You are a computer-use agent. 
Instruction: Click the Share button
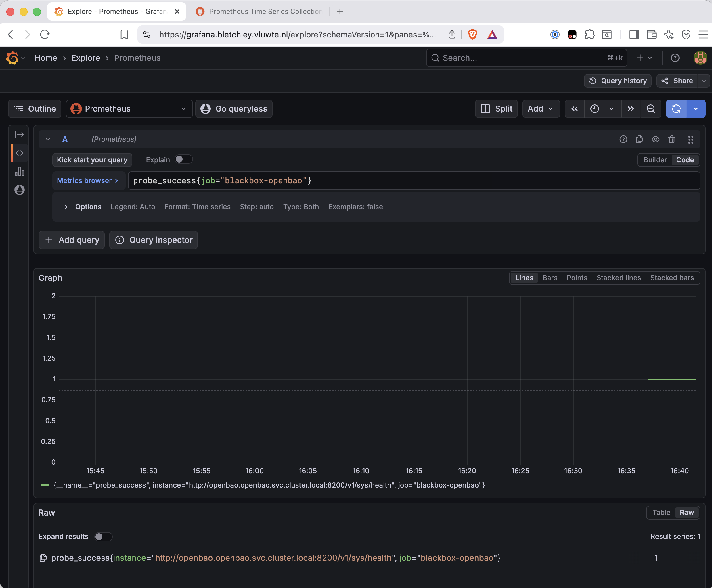point(677,81)
